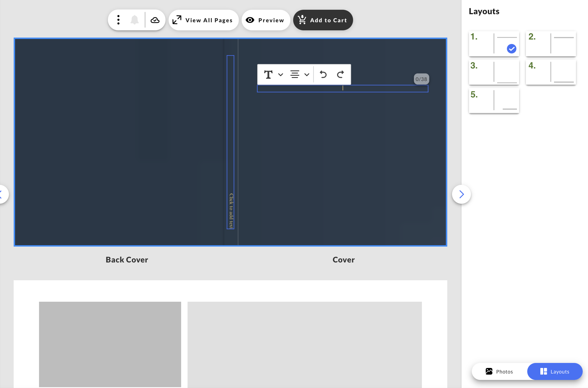Viewport: 588px width, 388px height.
Task: Switch to the Layouts tab
Action: [x=554, y=371]
